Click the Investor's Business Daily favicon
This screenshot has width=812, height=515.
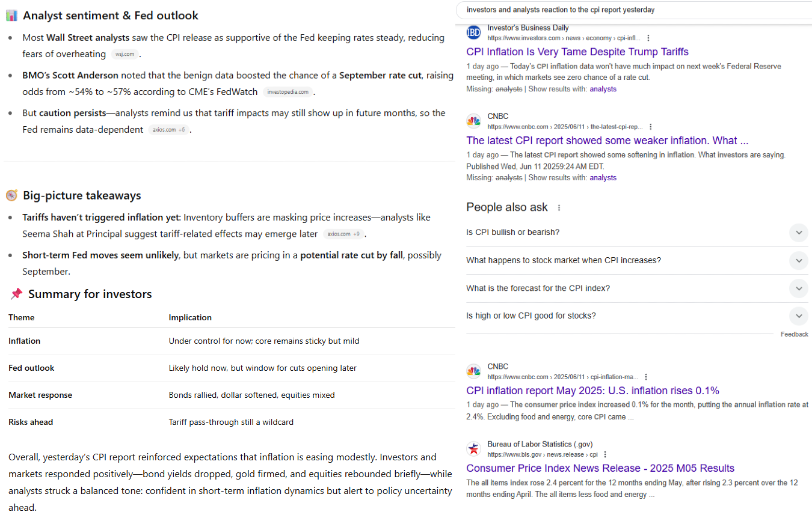tap(474, 32)
